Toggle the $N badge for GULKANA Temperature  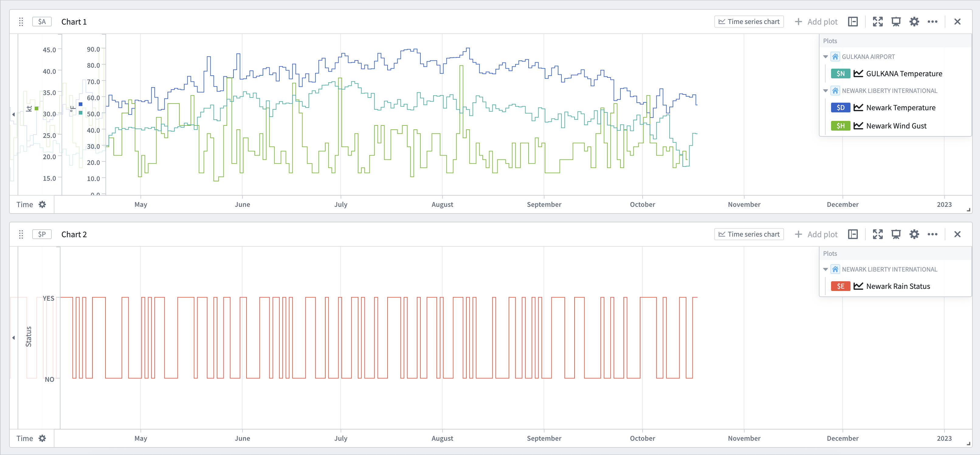point(841,74)
